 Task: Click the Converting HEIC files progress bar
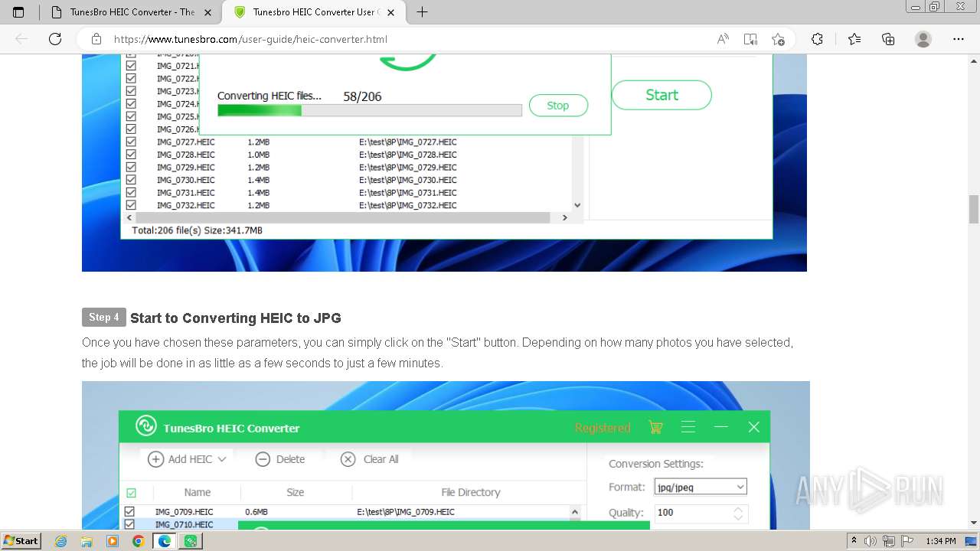click(370, 110)
